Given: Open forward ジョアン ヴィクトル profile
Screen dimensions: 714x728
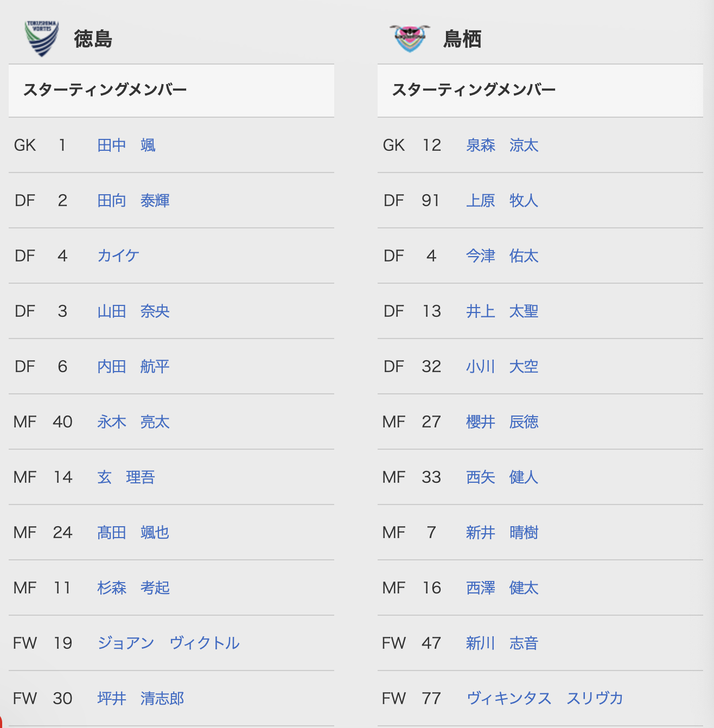Looking at the screenshot, I should coord(168,643).
